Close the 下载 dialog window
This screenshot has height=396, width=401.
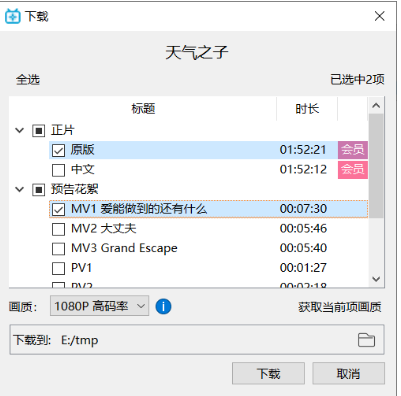pyautogui.click(x=379, y=16)
